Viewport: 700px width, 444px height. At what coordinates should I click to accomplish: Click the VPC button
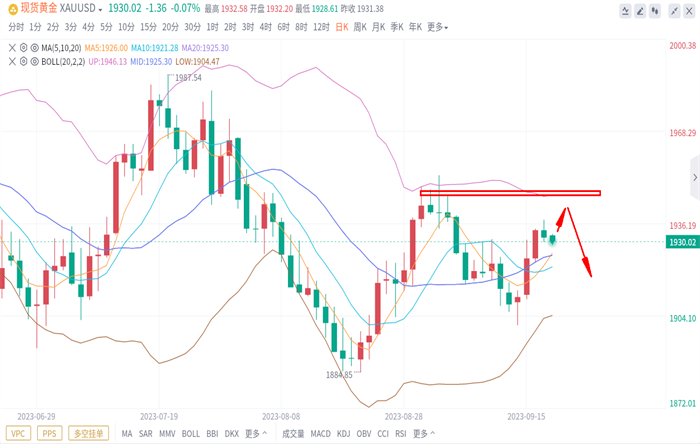[18, 433]
